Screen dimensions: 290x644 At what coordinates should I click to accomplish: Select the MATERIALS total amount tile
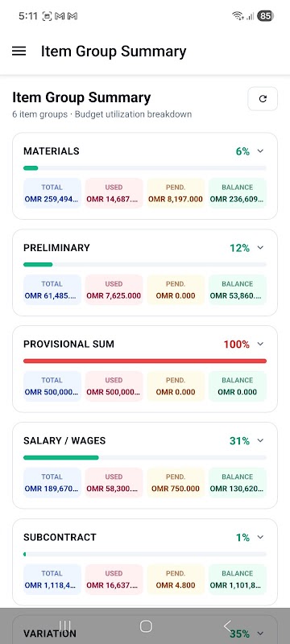point(52,193)
